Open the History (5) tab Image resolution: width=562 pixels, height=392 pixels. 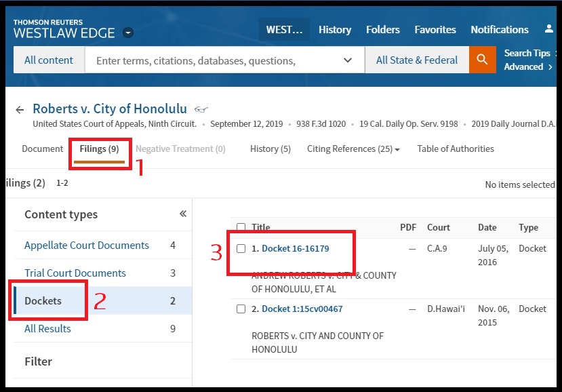(x=270, y=149)
